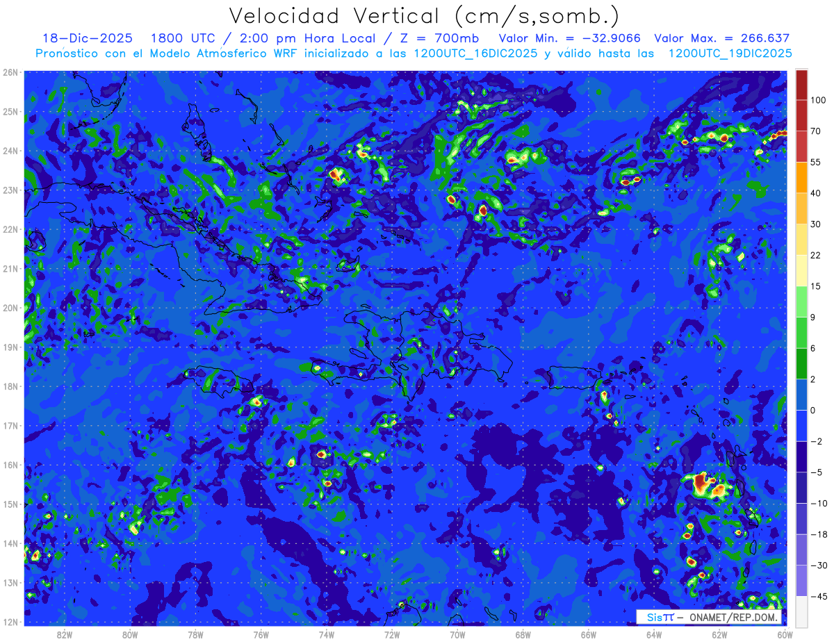Select the green swatch between 6 and 9
The width and height of the screenshot is (834, 644).
(x=801, y=332)
